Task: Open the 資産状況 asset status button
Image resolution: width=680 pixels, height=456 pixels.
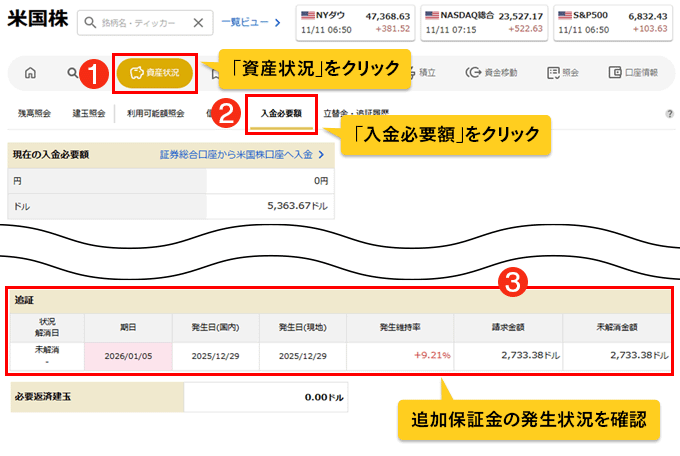Action: point(154,73)
